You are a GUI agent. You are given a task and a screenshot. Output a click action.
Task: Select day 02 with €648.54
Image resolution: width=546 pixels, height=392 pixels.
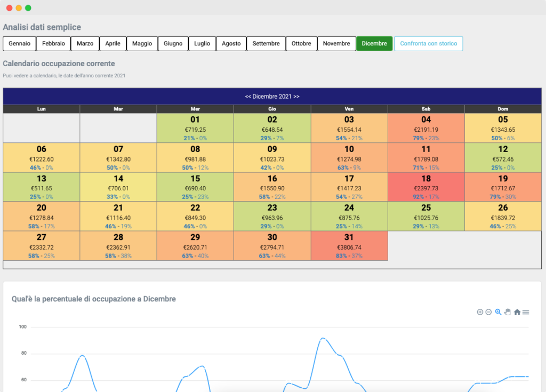click(x=272, y=128)
